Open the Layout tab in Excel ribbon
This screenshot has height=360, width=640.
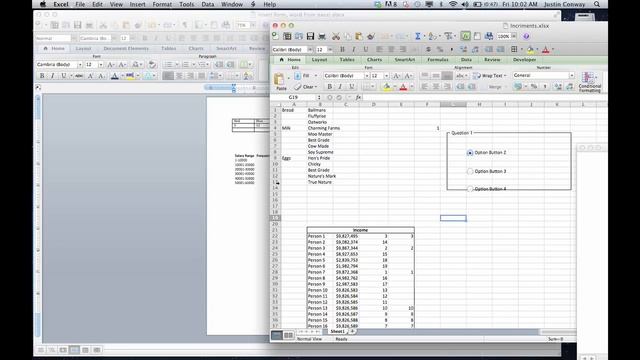(319, 60)
